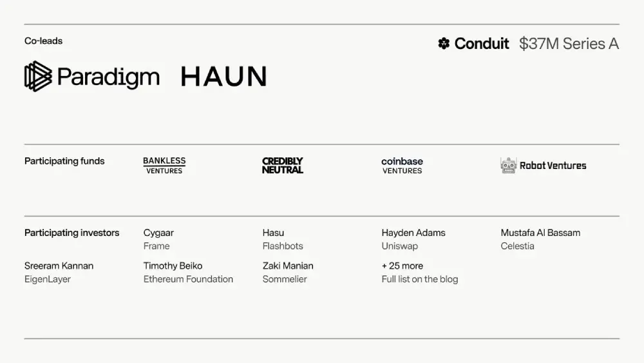Click the Conduit flower logo icon

click(444, 44)
